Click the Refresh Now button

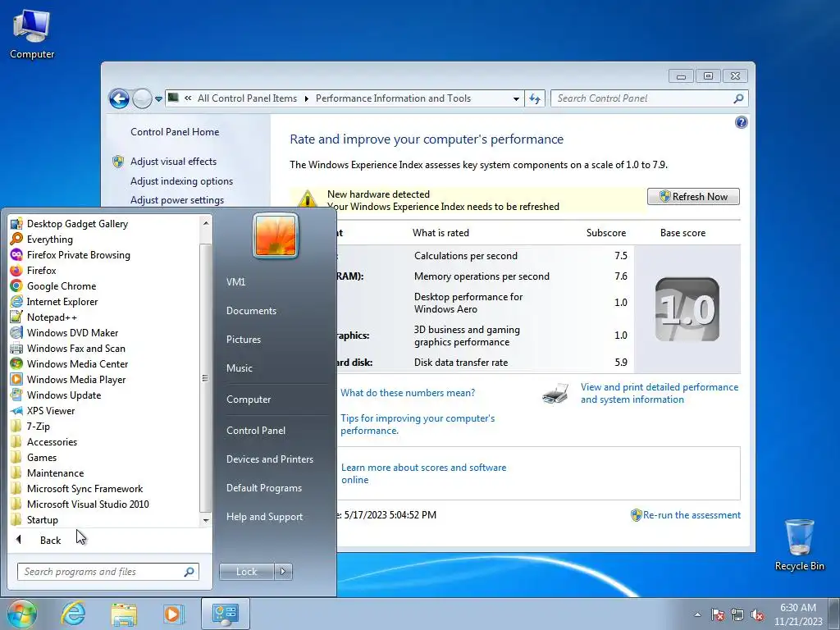(693, 197)
